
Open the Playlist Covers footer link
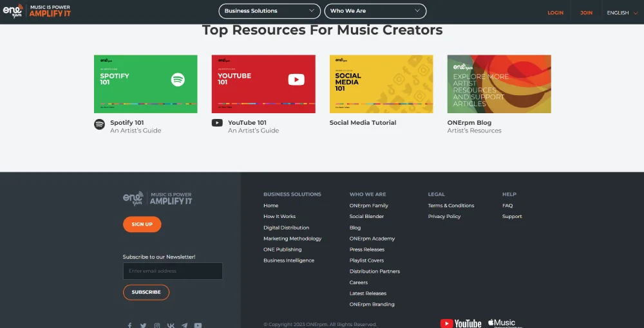coord(367,260)
